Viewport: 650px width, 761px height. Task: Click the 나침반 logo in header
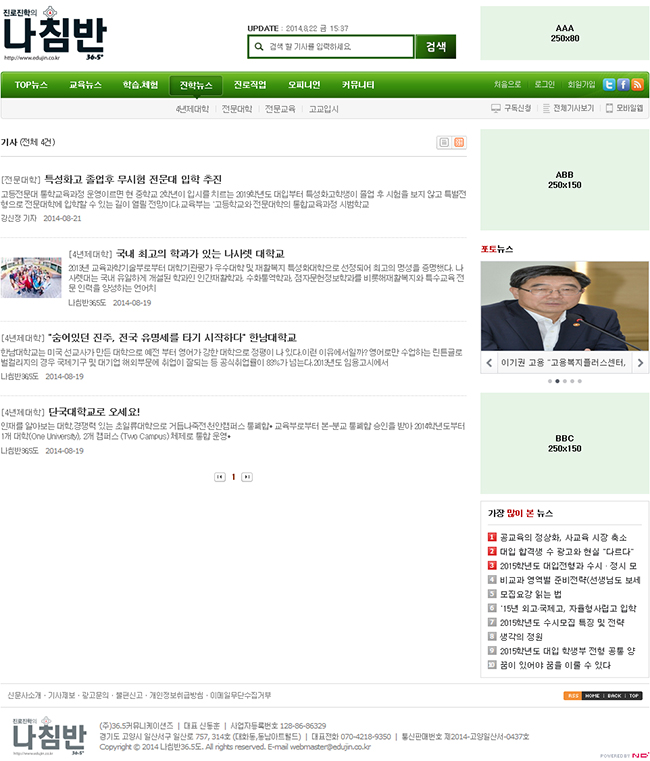pyautogui.click(x=54, y=33)
